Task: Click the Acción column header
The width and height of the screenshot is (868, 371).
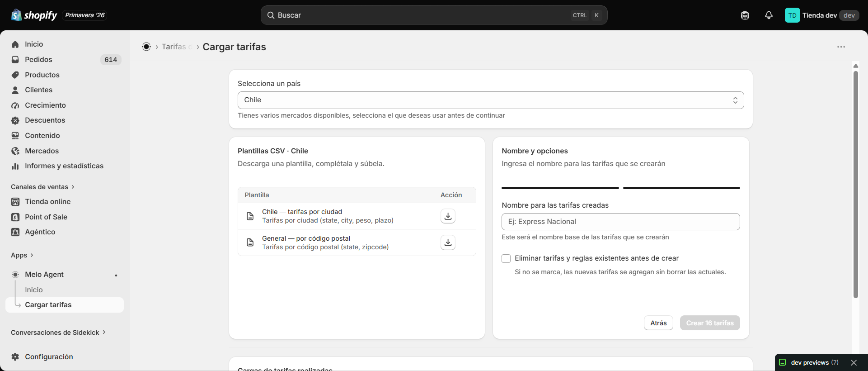Action: 451,195
